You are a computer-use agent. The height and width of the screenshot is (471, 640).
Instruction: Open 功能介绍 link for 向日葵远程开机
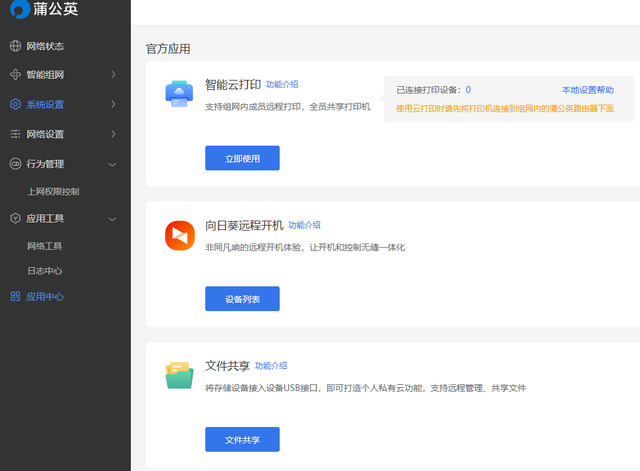click(304, 225)
